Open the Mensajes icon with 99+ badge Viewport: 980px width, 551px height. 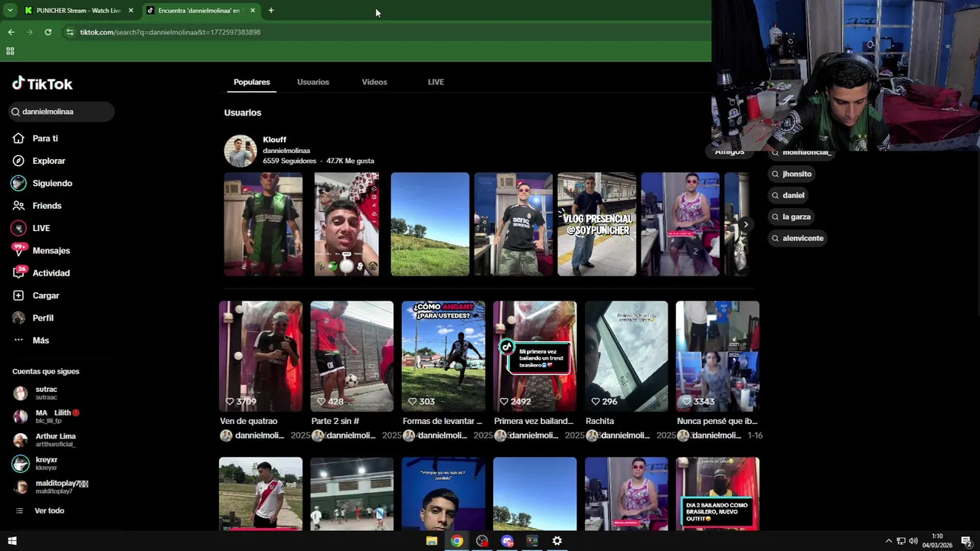click(18, 250)
